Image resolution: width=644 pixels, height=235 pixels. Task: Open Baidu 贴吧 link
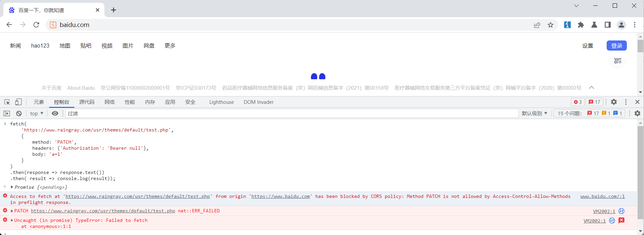point(86,46)
